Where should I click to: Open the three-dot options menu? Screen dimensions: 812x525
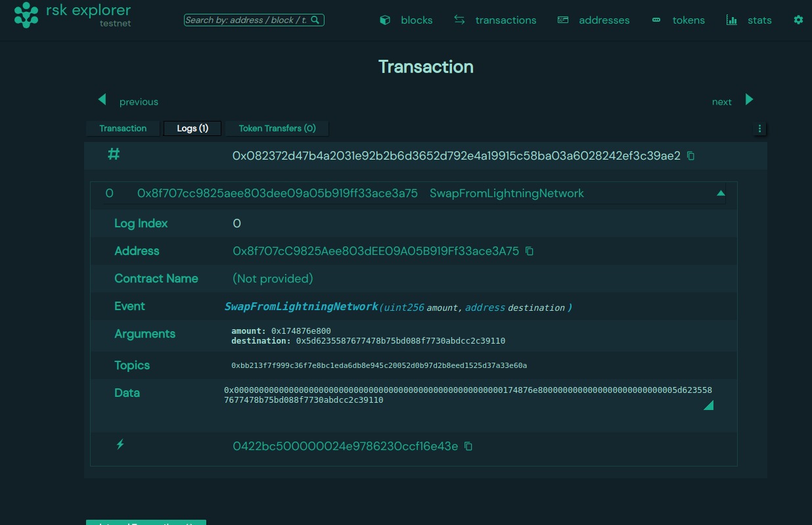click(x=759, y=128)
